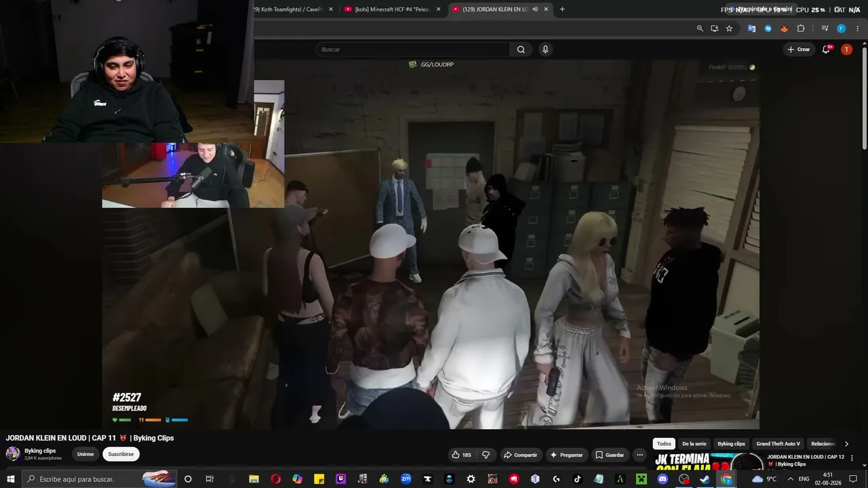This screenshot has width=868, height=488.
Task: Open TikTok from the taskbar
Action: [x=578, y=479]
